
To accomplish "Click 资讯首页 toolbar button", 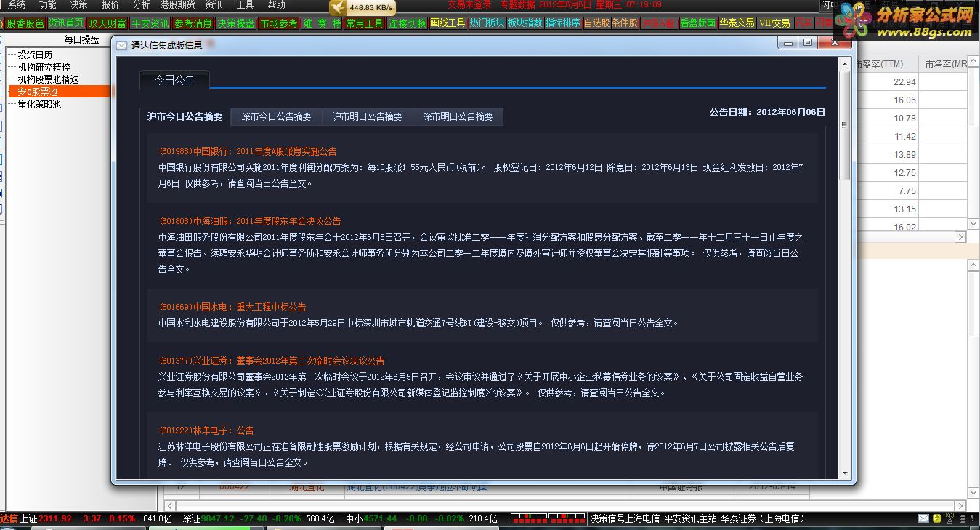I will (x=66, y=23).
